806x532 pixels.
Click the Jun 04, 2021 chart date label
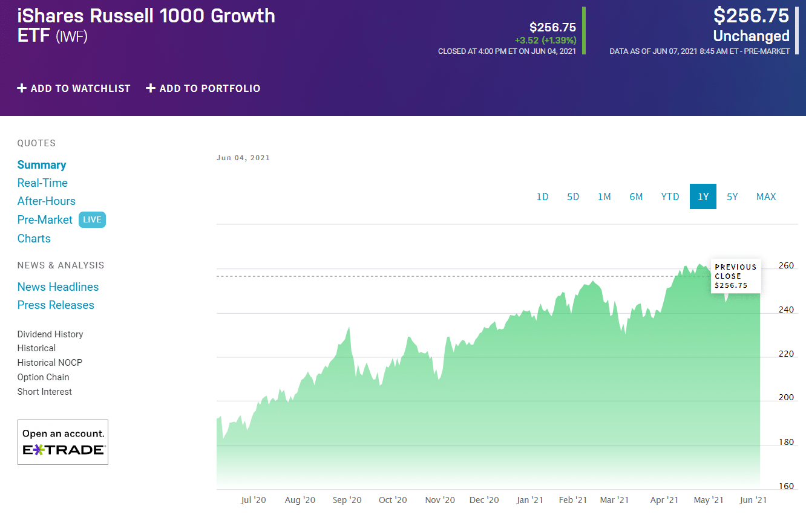(243, 158)
